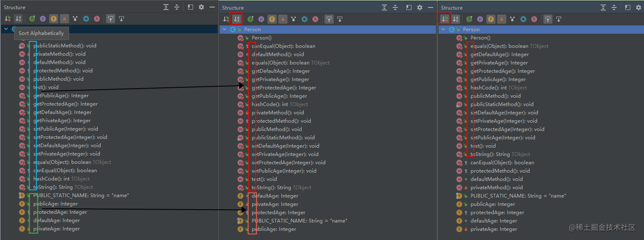The width and height of the screenshot is (644, 240).
Task: Click Expand All in middle Structure panel header
Action: pyautogui.click(x=384, y=7)
